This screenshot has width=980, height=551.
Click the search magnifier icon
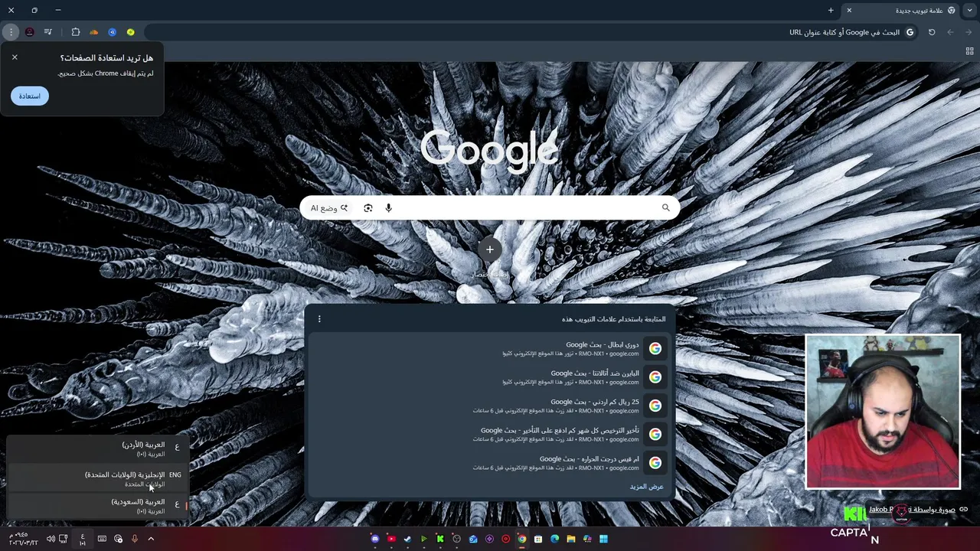click(666, 207)
